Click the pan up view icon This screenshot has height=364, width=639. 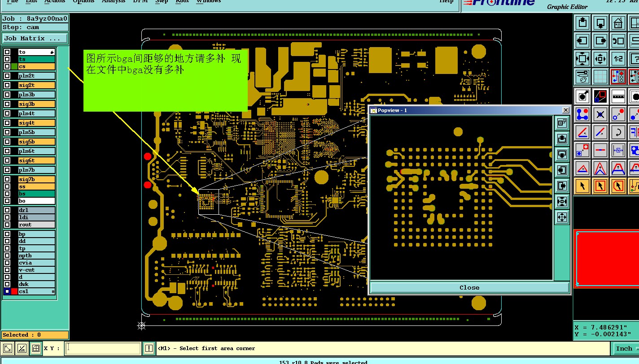click(582, 22)
